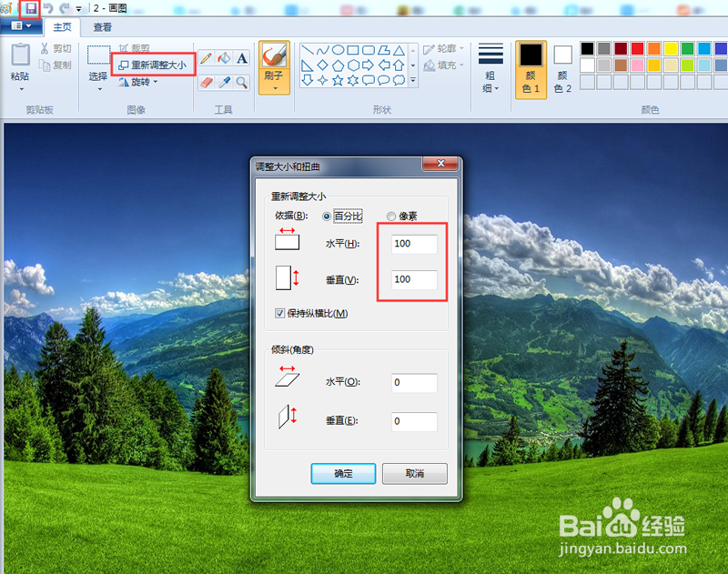Choose the Five-point star shape
The height and width of the screenshot is (574, 728).
338,81
